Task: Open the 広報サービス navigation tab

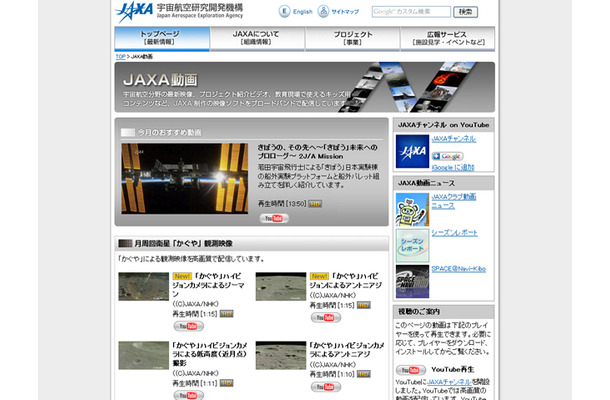Action: 448,38
